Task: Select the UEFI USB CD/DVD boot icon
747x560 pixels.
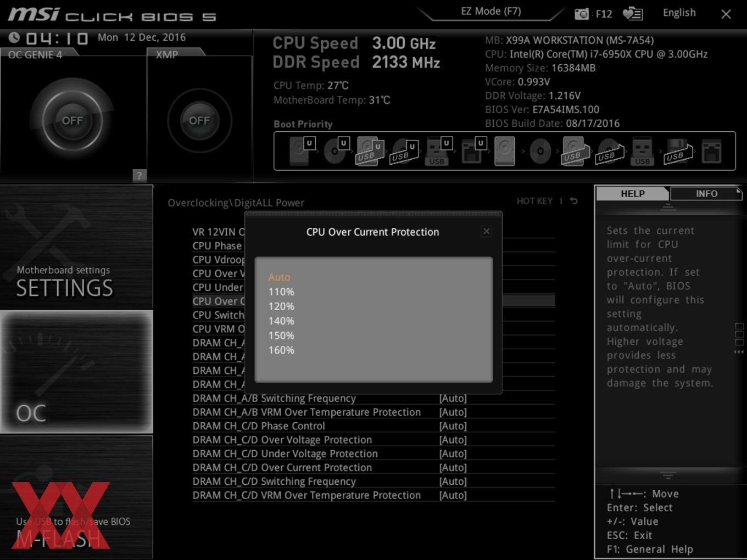Action: pyautogui.click(x=404, y=152)
